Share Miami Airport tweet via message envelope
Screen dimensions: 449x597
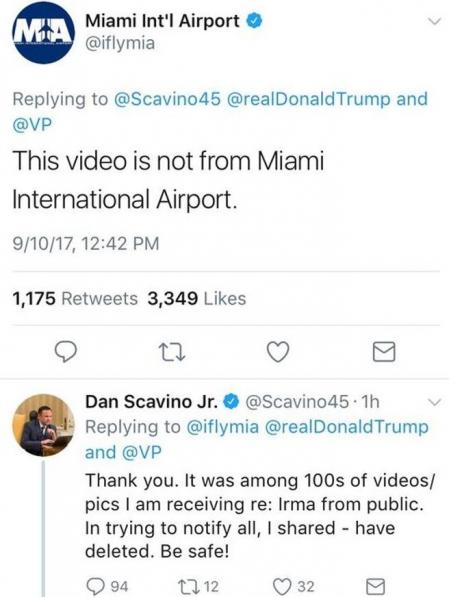point(383,351)
